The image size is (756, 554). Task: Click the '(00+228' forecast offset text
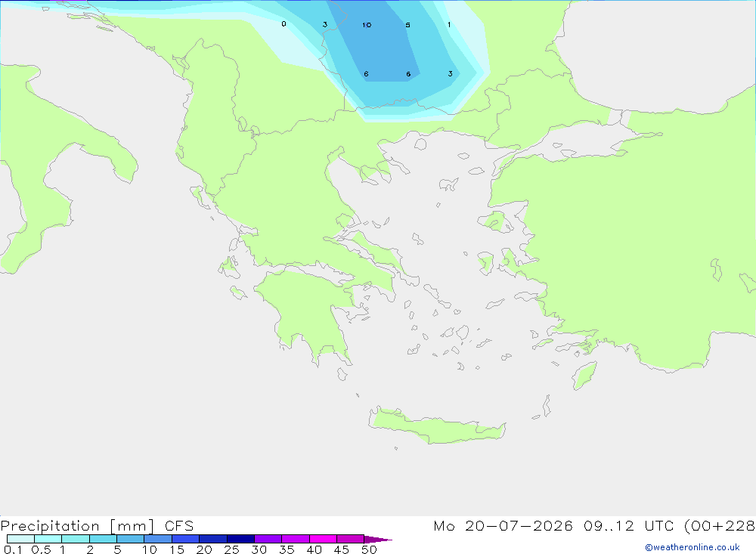click(720, 526)
